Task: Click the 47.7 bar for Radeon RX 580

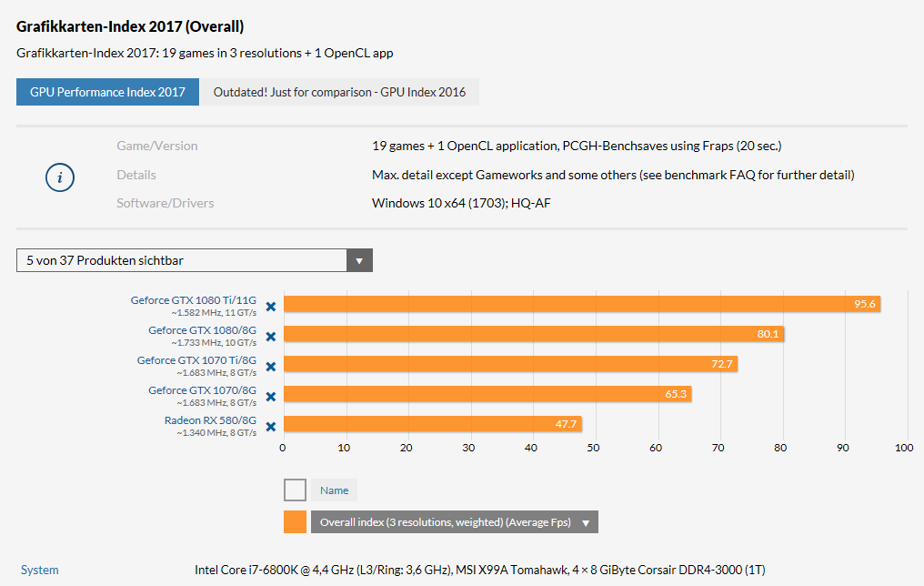Action: tap(433, 424)
